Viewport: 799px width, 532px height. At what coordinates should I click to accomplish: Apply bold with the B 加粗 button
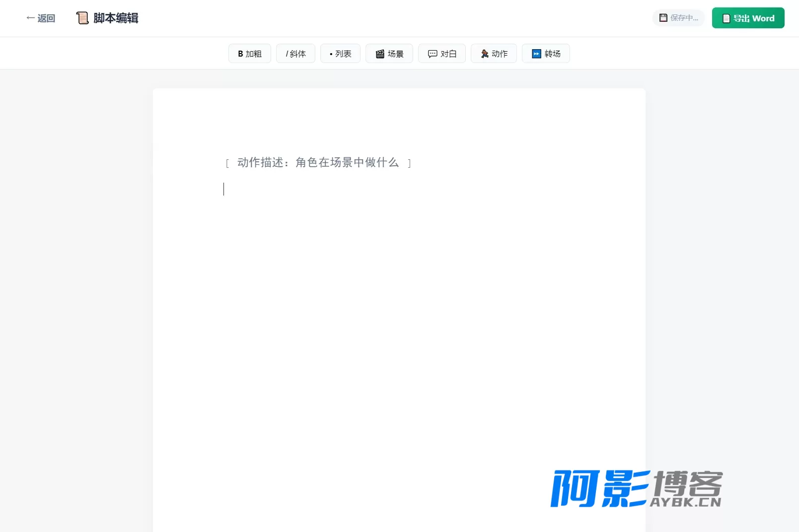(x=250, y=54)
